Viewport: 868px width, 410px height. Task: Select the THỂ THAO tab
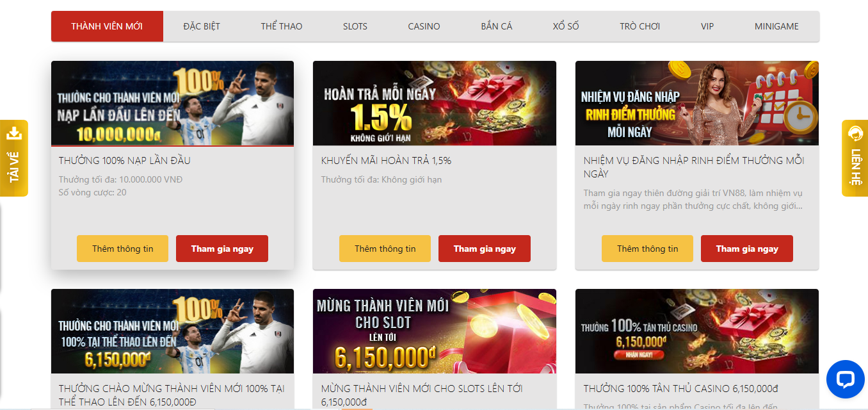[282, 26]
